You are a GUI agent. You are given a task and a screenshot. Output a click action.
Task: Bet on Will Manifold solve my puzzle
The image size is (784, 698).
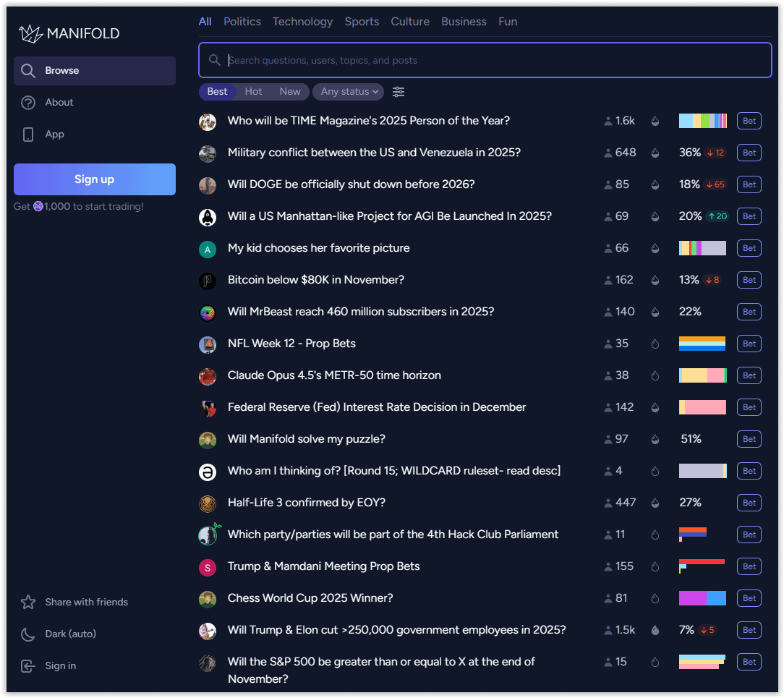pyautogui.click(x=749, y=440)
